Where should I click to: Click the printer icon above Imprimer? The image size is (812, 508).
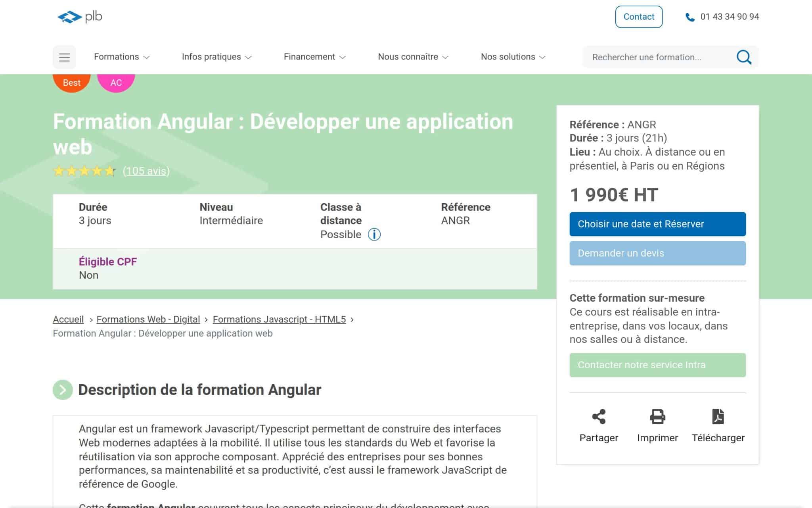tap(657, 417)
